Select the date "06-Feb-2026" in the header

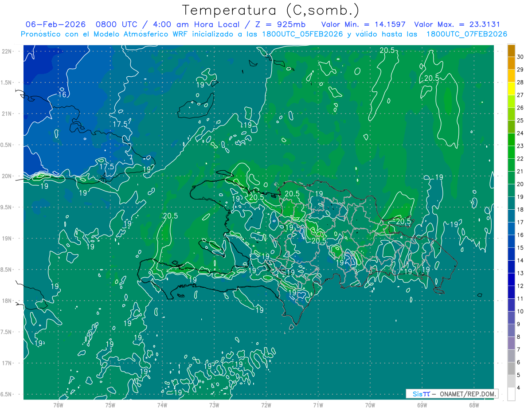tap(55, 24)
